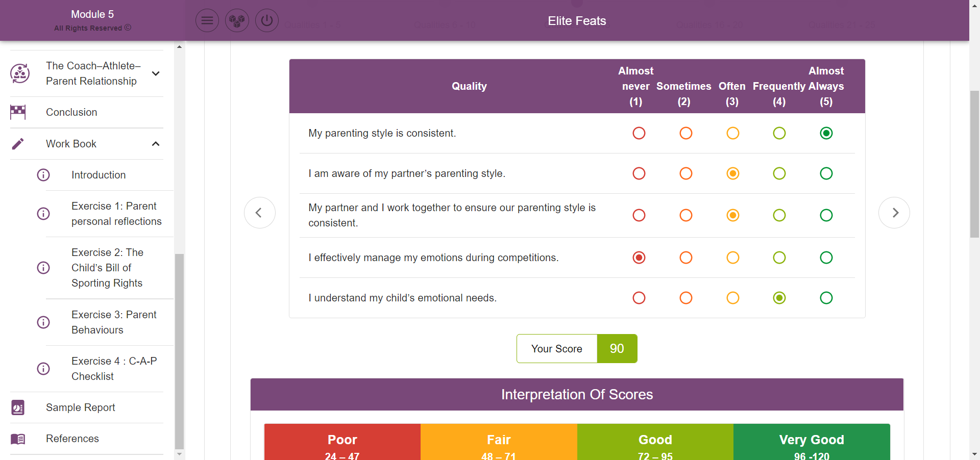
Task: Open the modules cubes icon in header
Action: pyautogui.click(x=237, y=21)
